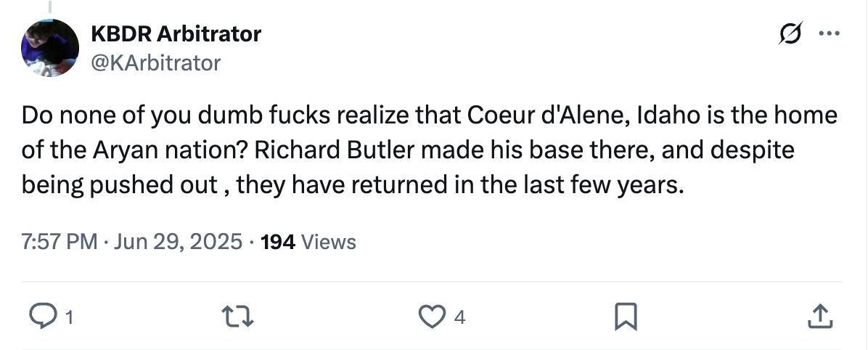Click the KBDR Arbitrator display name
The width and height of the screenshot is (868, 350).
(176, 33)
